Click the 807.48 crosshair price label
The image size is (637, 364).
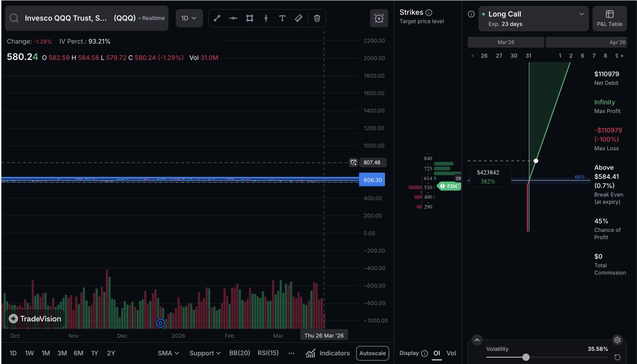click(373, 162)
